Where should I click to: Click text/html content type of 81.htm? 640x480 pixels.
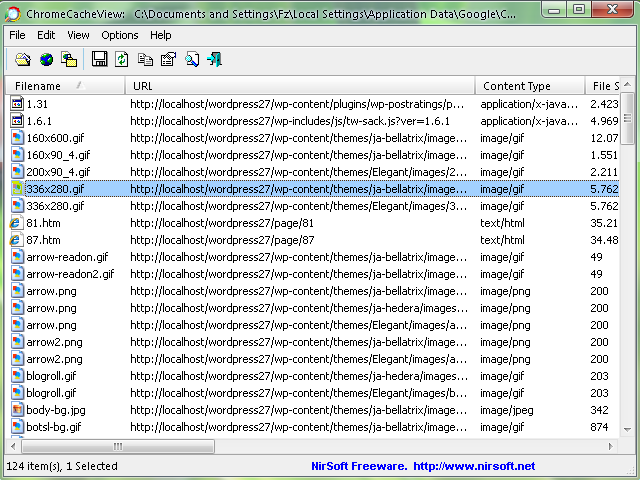point(502,223)
